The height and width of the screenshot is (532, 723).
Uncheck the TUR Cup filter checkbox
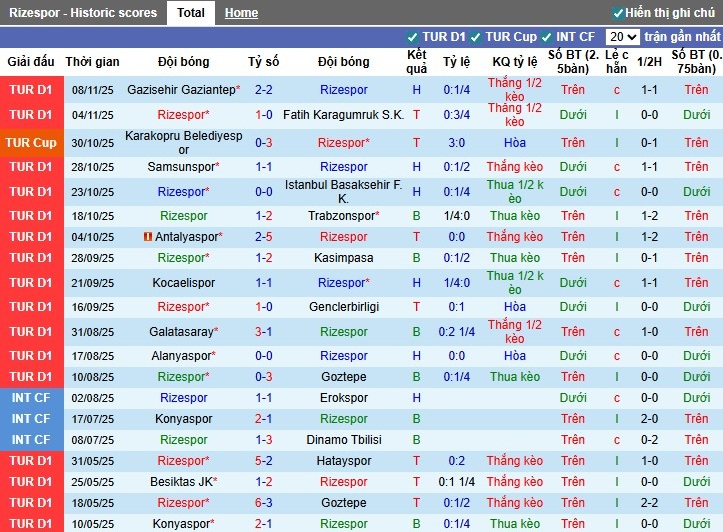pyautogui.click(x=476, y=37)
